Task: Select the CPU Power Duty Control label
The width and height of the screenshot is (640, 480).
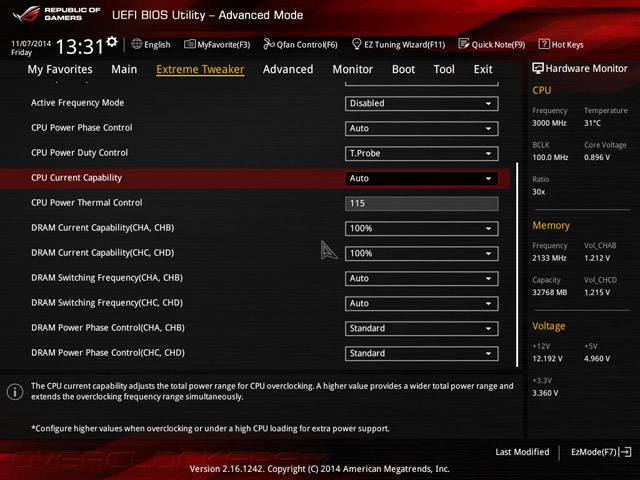Action: pyautogui.click(x=80, y=153)
